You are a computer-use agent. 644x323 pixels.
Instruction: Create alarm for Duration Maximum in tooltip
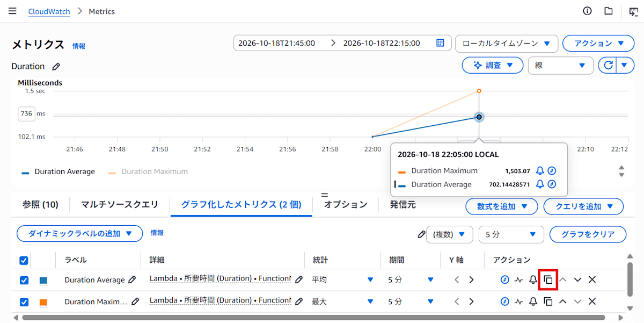pyautogui.click(x=540, y=171)
